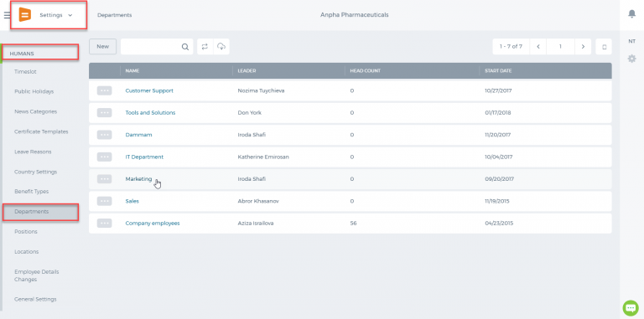Click the notifications bell icon

point(631,14)
